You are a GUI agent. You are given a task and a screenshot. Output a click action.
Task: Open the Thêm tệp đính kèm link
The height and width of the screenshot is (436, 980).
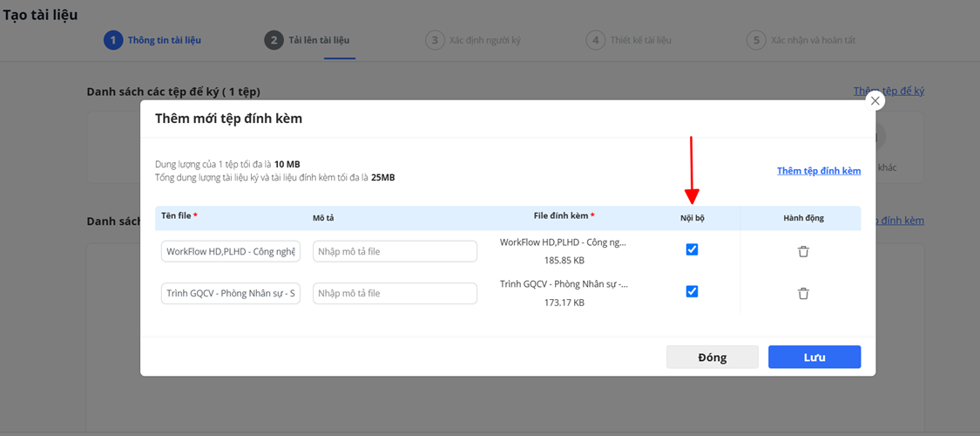point(818,171)
